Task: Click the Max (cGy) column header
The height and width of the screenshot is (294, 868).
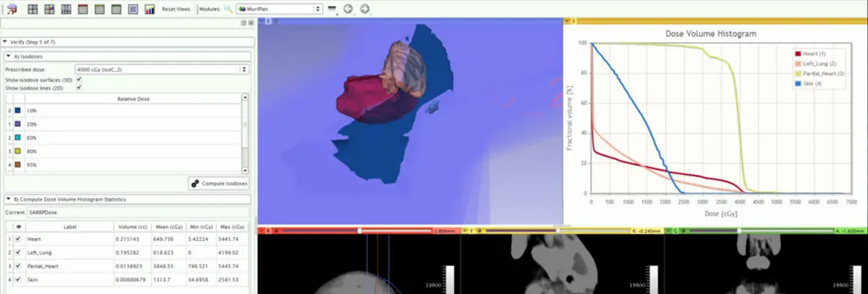Action: click(x=231, y=226)
